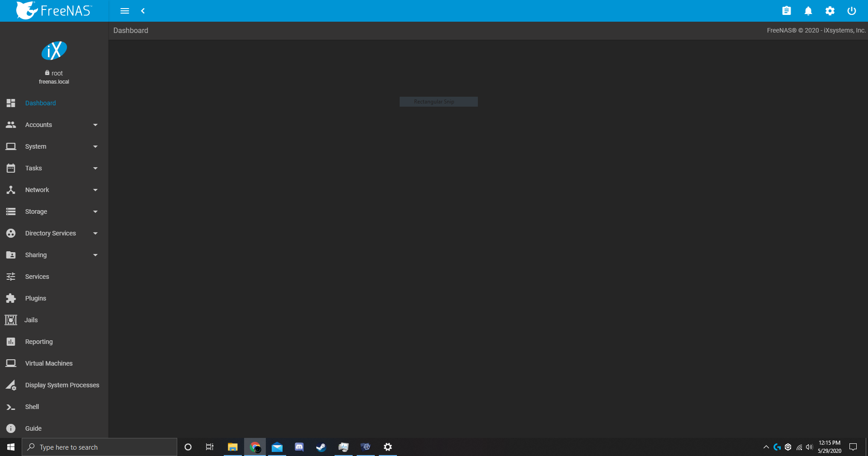Open Steam from the taskbar
Viewport: 868px width, 456px height.
click(x=321, y=447)
